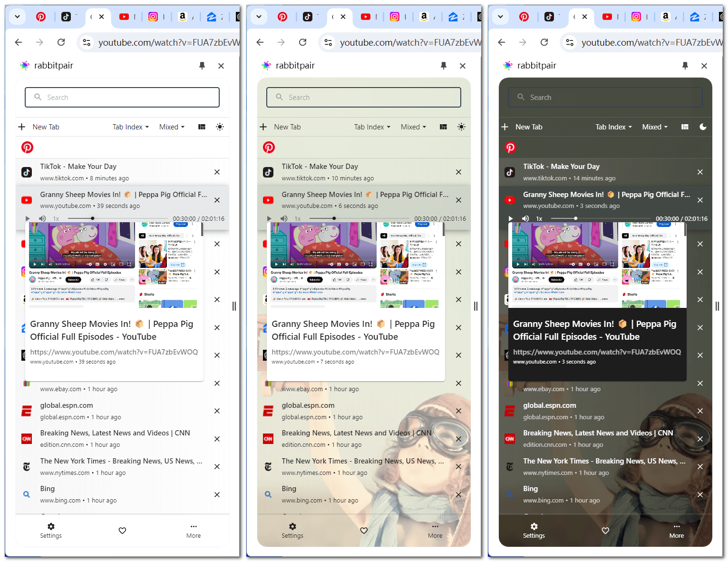Click the Pinterest favicon in the middle panel's tab list
728x562 pixels.
coord(269,147)
